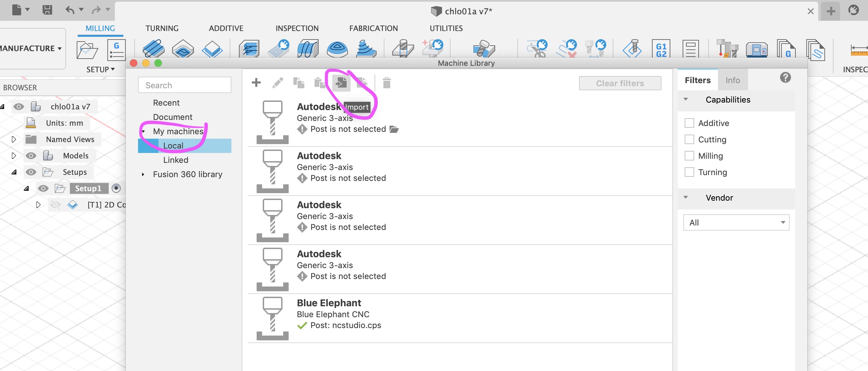The width and height of the screenshot is (868, 371).
Task: Toggle visibility eye for Models
Action: 31,156
